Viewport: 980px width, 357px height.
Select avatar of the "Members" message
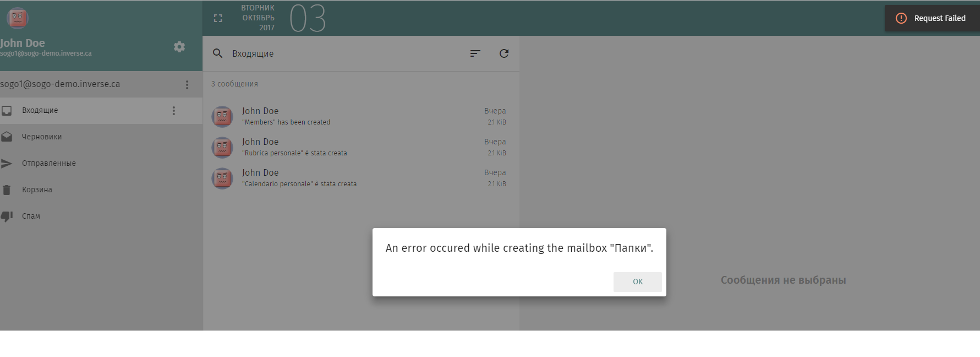coord(222,116)
